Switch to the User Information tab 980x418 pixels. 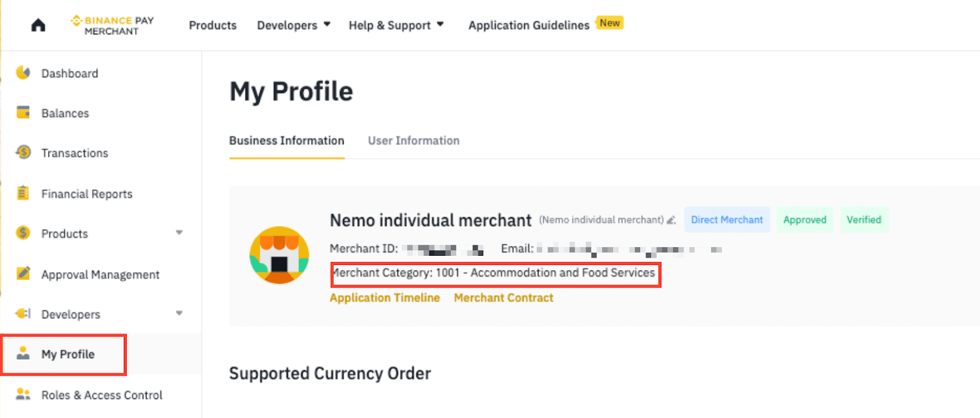click(x=413, y=141)
